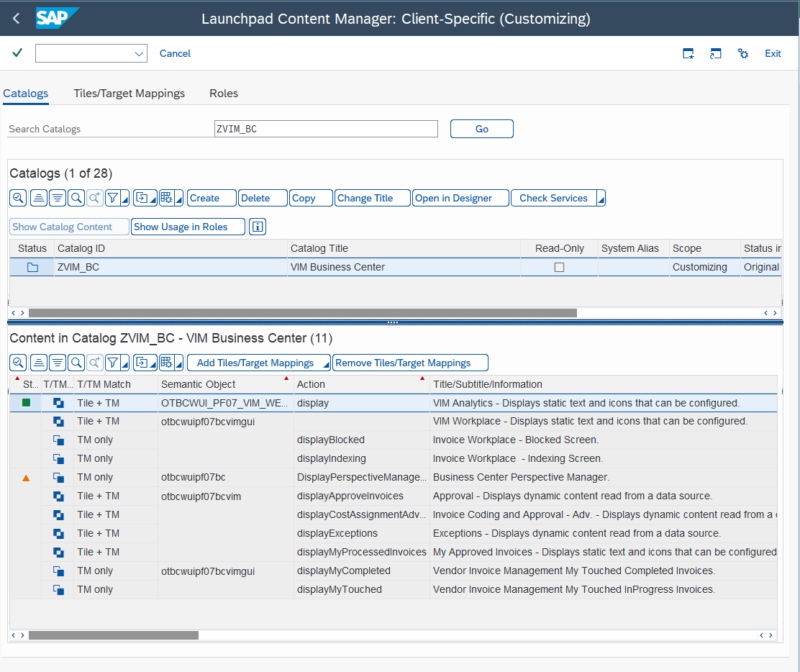Create new GUI window icon
This screenshot has height=672, width=800.
[688, 53]
